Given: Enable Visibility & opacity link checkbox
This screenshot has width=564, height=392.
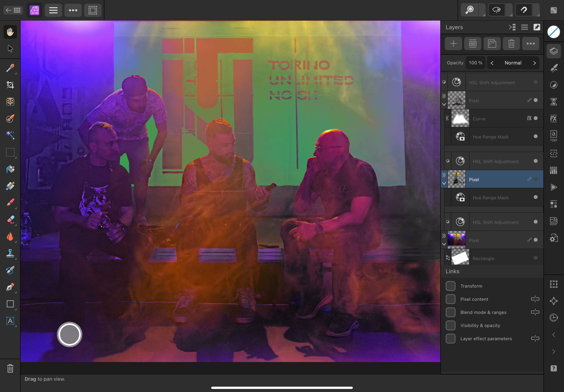Looking at the screenshot, I should tap(451, 325).
